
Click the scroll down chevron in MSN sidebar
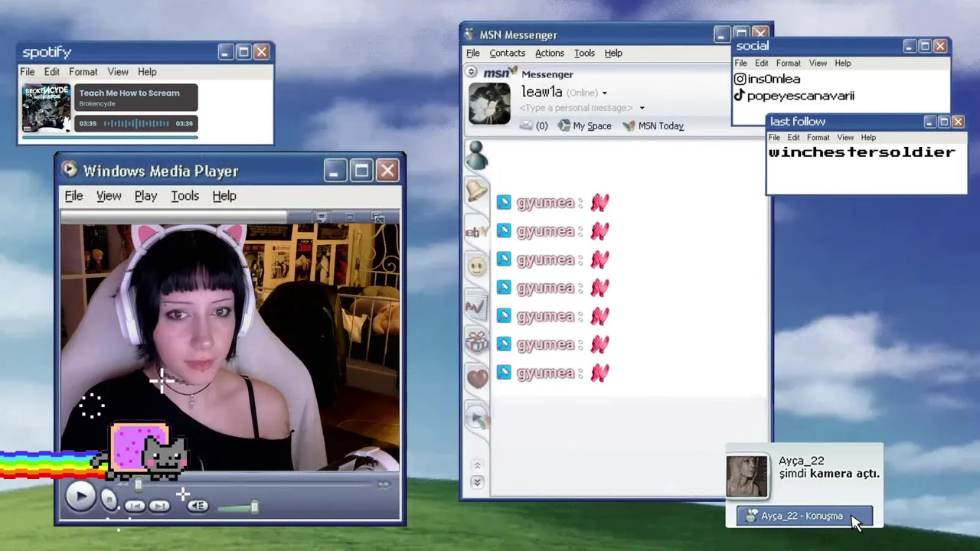click(477, 482)
